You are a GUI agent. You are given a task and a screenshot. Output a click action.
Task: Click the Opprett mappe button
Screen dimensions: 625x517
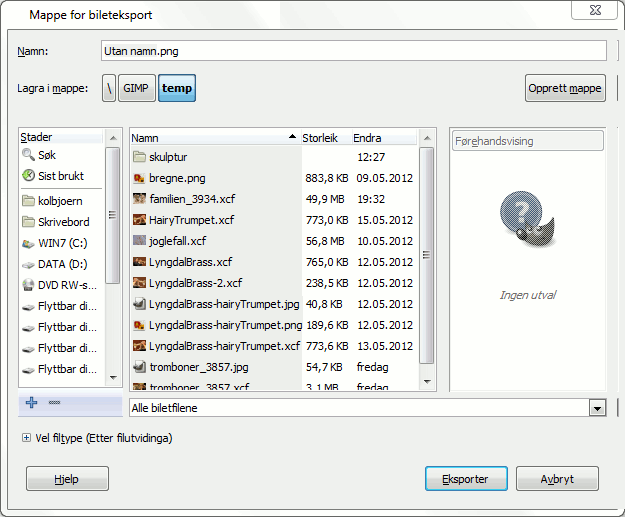(x=565, y=88)
